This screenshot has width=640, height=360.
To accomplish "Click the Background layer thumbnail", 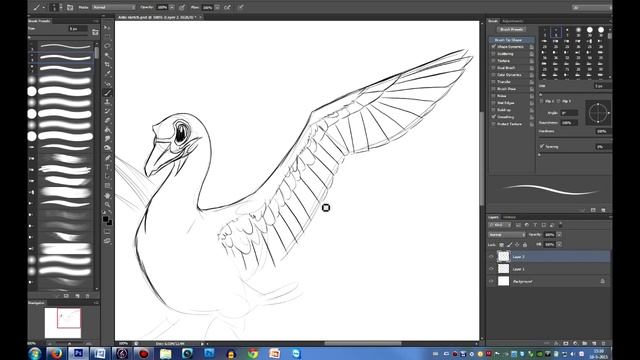I will tap(504, 281).
